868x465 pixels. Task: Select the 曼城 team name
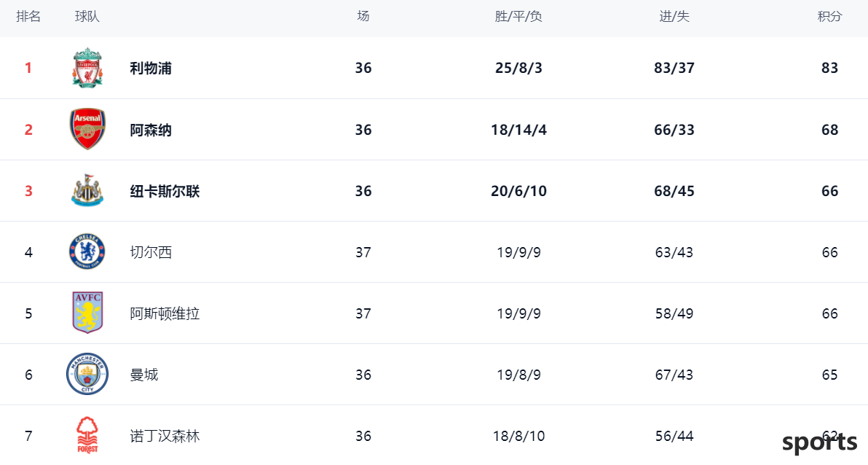tap(144, 375)
